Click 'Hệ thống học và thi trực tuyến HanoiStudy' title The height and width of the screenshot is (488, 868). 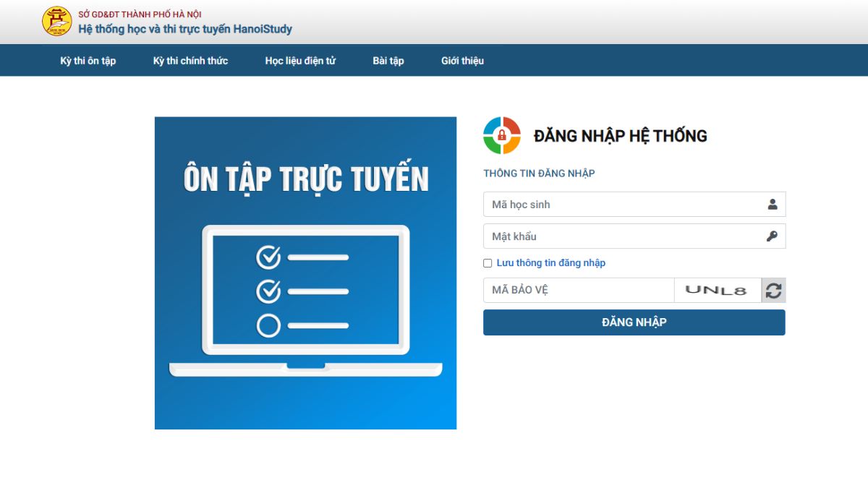pos(184,28)
